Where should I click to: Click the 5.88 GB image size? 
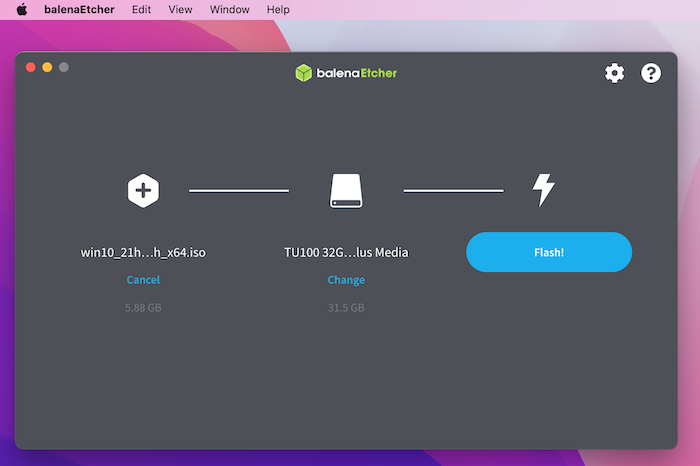point(143,308)
